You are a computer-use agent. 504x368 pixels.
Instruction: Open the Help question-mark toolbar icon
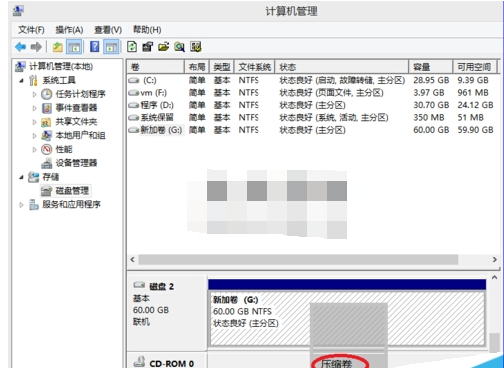click(x=95, y=47)
